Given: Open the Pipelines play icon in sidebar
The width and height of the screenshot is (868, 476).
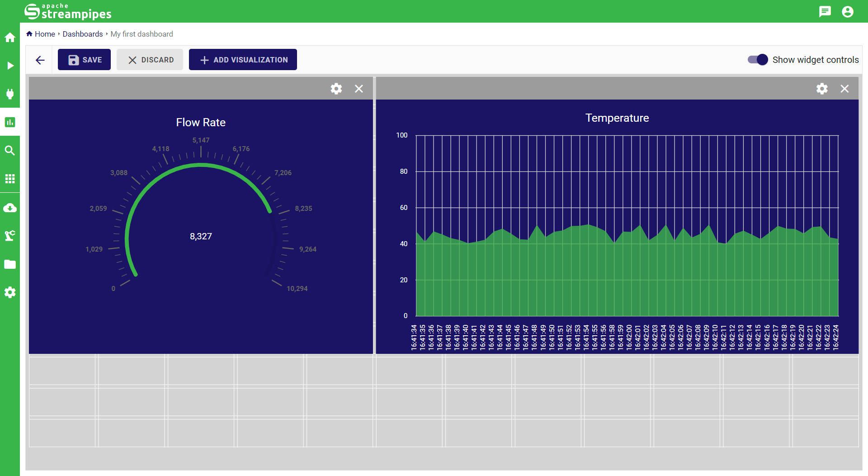Looking at the screenshot, I should click(10, 66).
